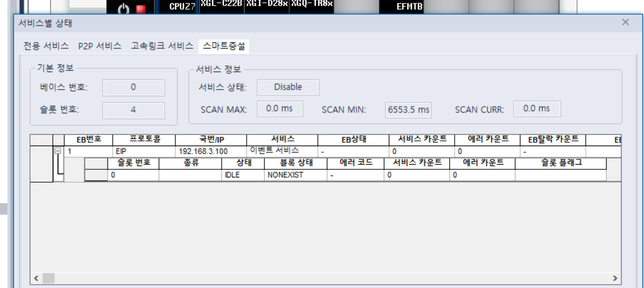The width and height of the screenshot is (644, 288).
Task: Click the 국번/IP column header
Action: click(211, 139)
